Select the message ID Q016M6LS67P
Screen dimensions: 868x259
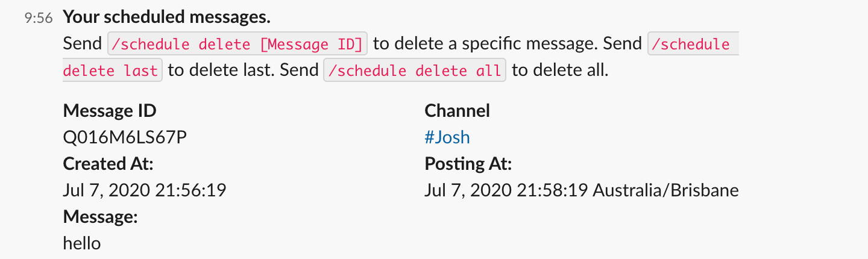tap(125, 137)
